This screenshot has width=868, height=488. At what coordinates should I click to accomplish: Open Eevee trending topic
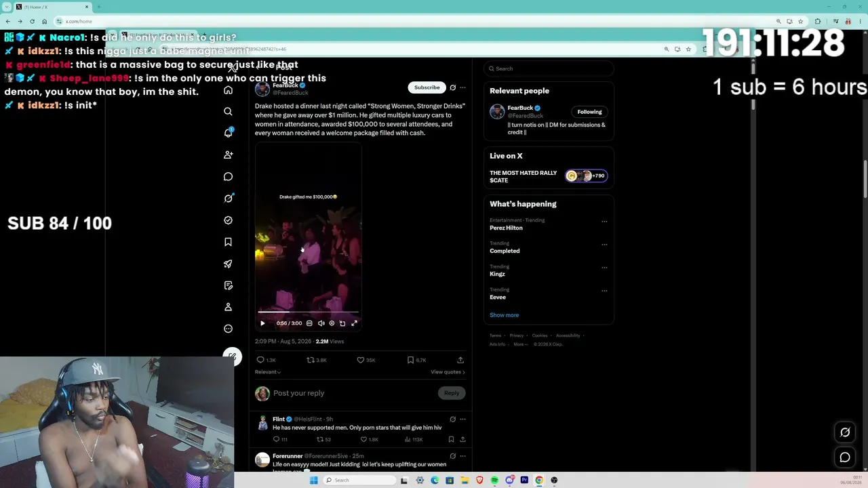498,297
